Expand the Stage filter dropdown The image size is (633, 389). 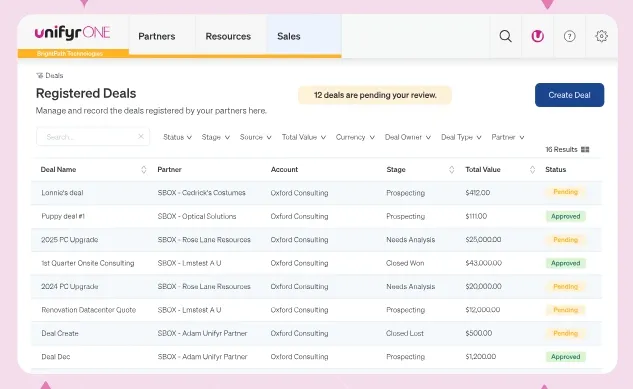[x=216, y=137]
